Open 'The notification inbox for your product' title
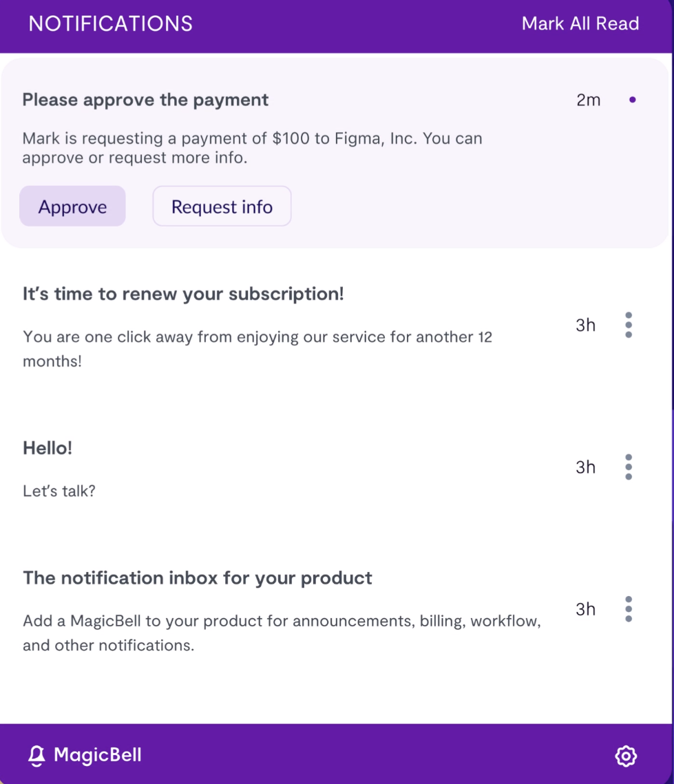The image size is (674, 784). [198, 578]
